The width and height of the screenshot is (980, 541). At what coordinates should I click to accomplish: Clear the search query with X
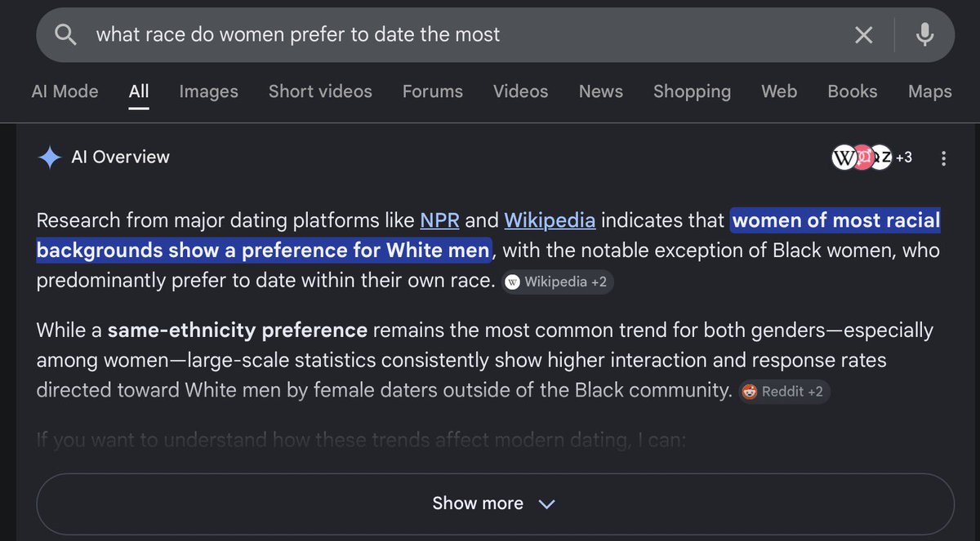pos(863,34)
